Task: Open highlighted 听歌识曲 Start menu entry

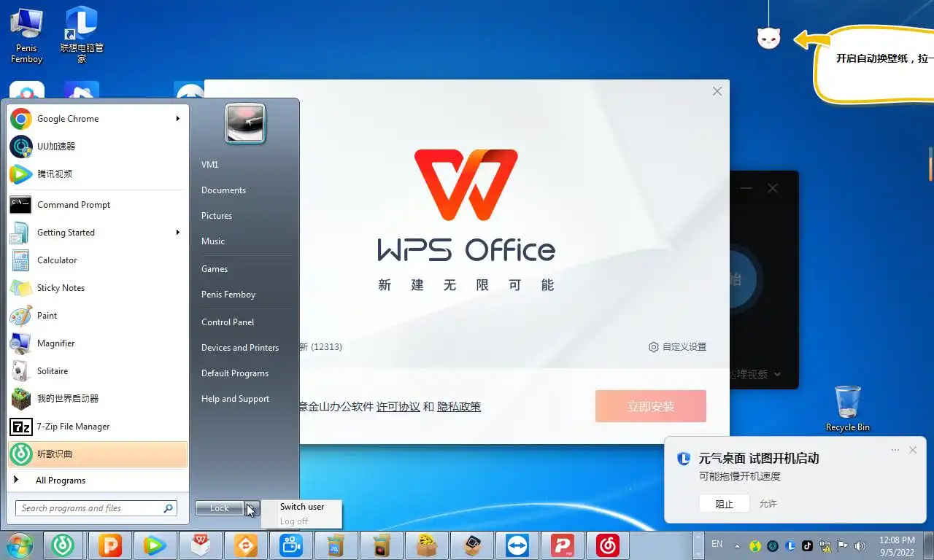Action: coord(98,454)
